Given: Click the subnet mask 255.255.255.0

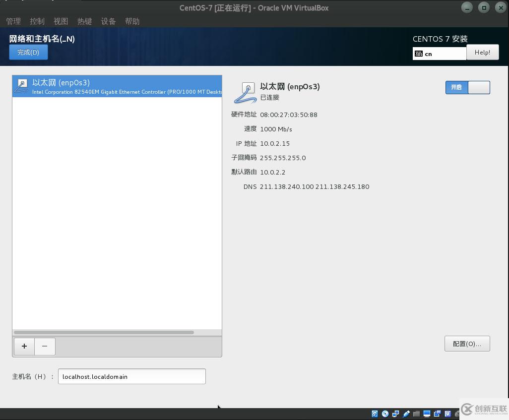Looking at the screenshot, I should click(283, 158).
